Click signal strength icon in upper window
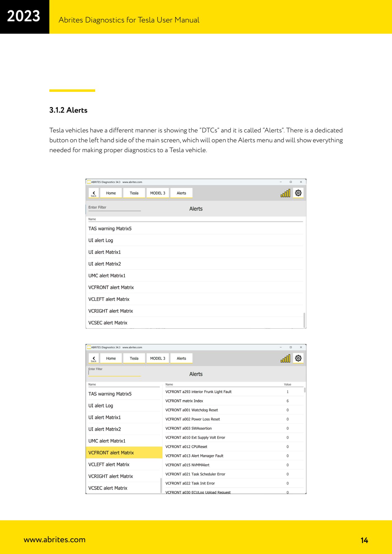Viewport: 392px width, 554px height. click(x=285, y=193)
